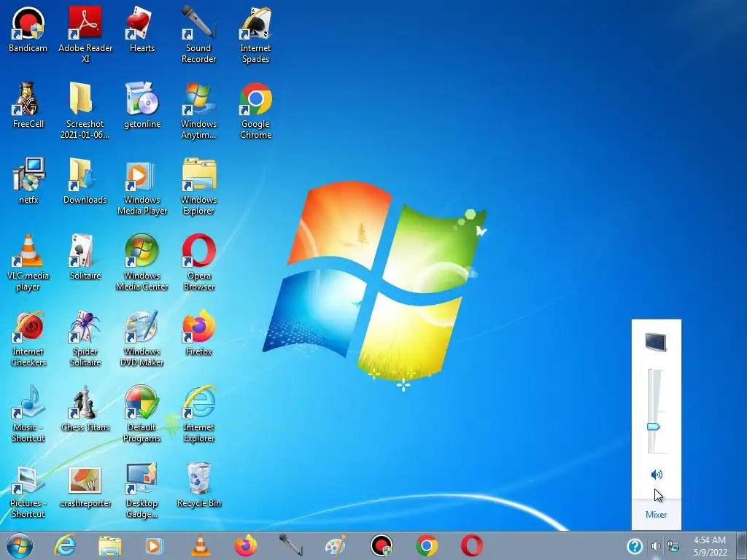Click the speaker tray icon
Screen dimensions: 747x560
(x=656, y=546)
